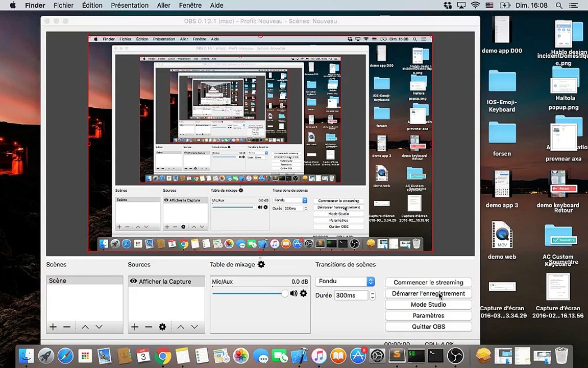This screenshot has height=368, width=588.
Task: Open the Fichier menu in the top menu bar
Action: pyautogui.click(x=63, y=5)
